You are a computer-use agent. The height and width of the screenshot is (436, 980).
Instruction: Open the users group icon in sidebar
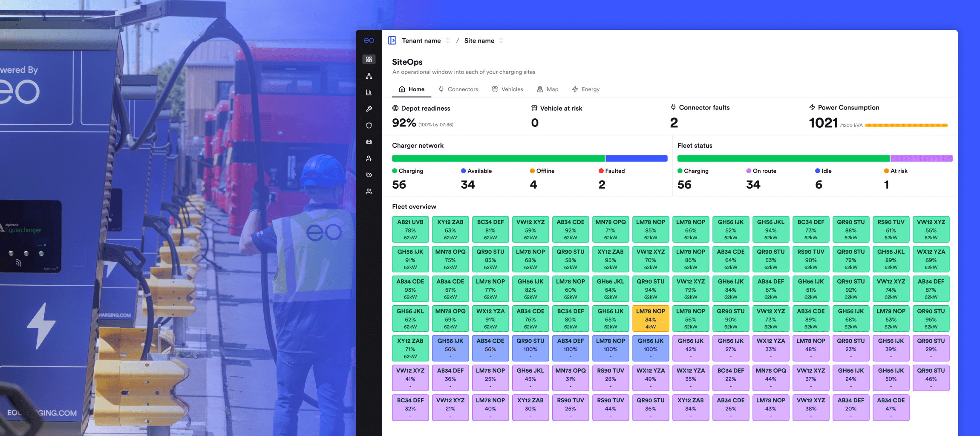coord(369,192)
